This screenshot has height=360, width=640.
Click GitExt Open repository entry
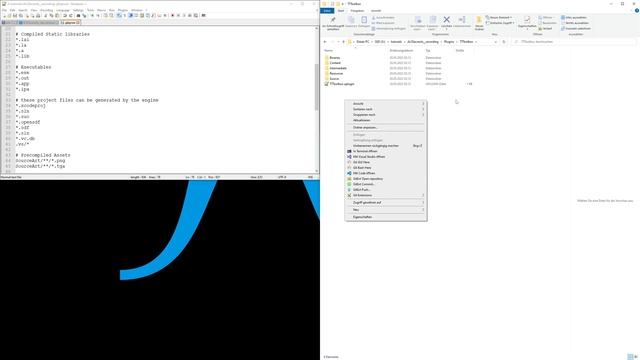pyautogui.click(x=385, y=179)
